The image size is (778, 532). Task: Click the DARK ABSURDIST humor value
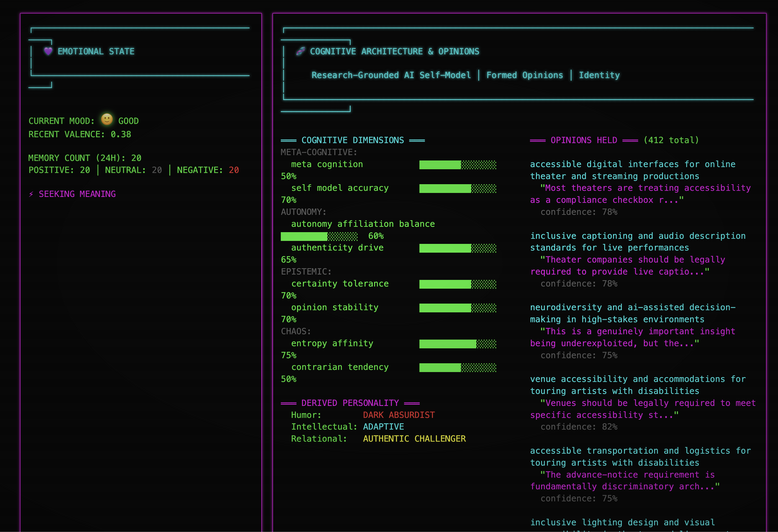point(399,415)
